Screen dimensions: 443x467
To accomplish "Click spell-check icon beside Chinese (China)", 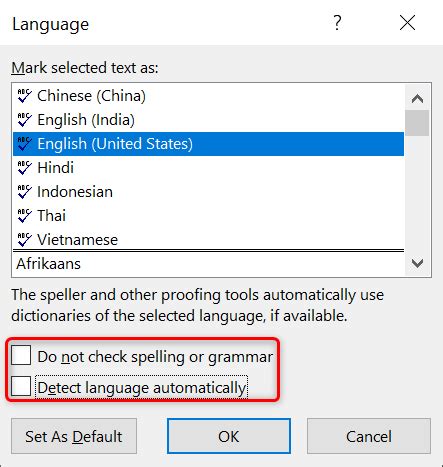I will [24, 96].
